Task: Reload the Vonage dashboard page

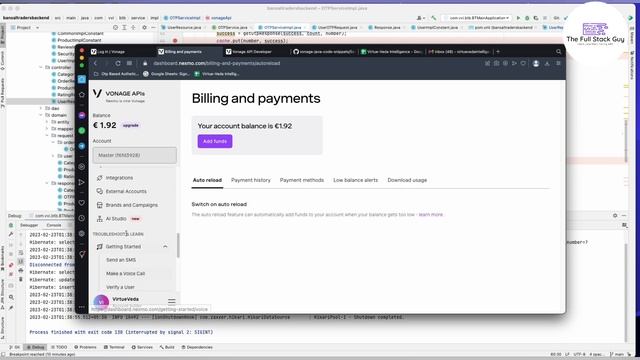Action: tap(118, 64)
